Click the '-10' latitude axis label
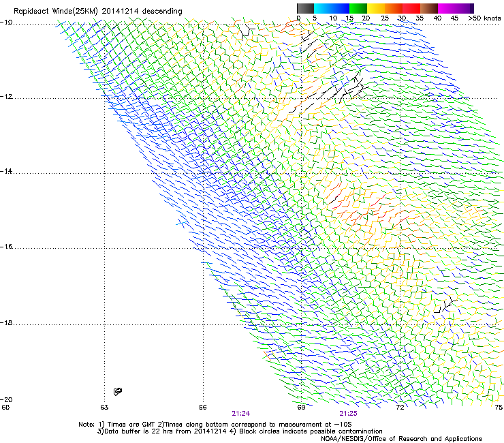This screenshot has height=443, width=504. (x=6, y=22)
